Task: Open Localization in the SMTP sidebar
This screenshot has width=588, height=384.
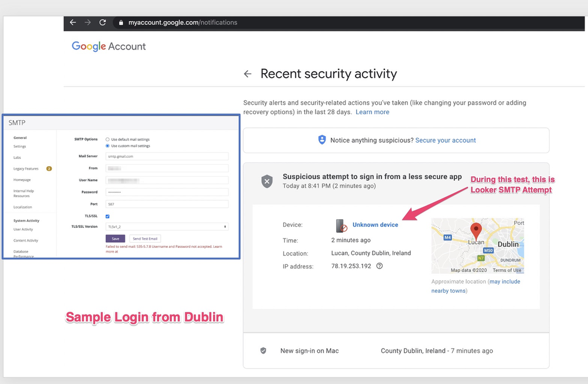Action: click(x=23, y=207)
